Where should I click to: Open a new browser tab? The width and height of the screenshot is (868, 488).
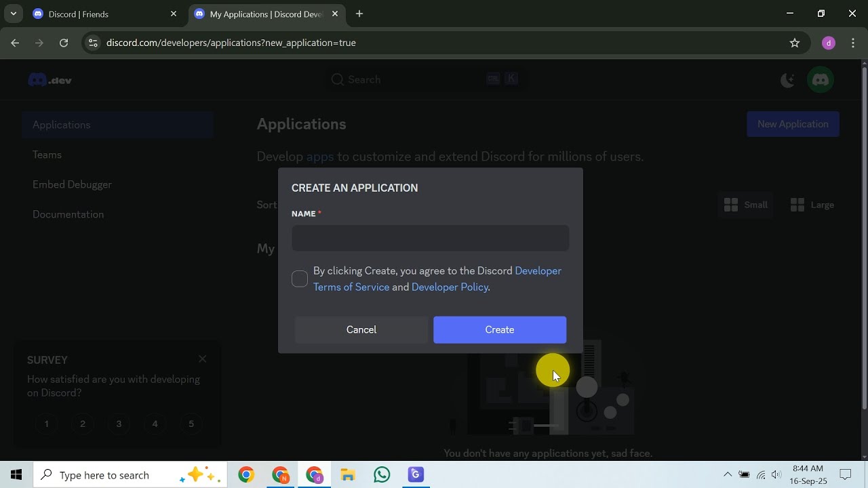pos(359,14)
